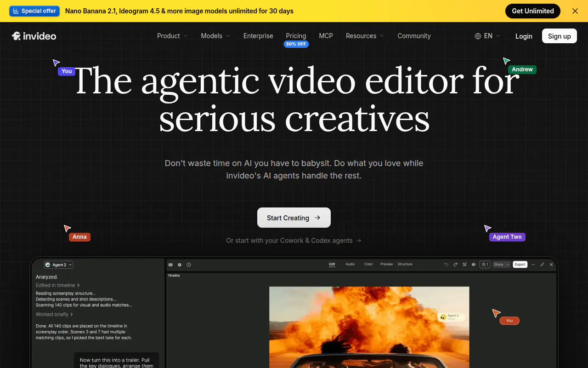This screenshot has width=588, height=368.
Task: Click the cut tool icon beside redo
Action: 464,264
